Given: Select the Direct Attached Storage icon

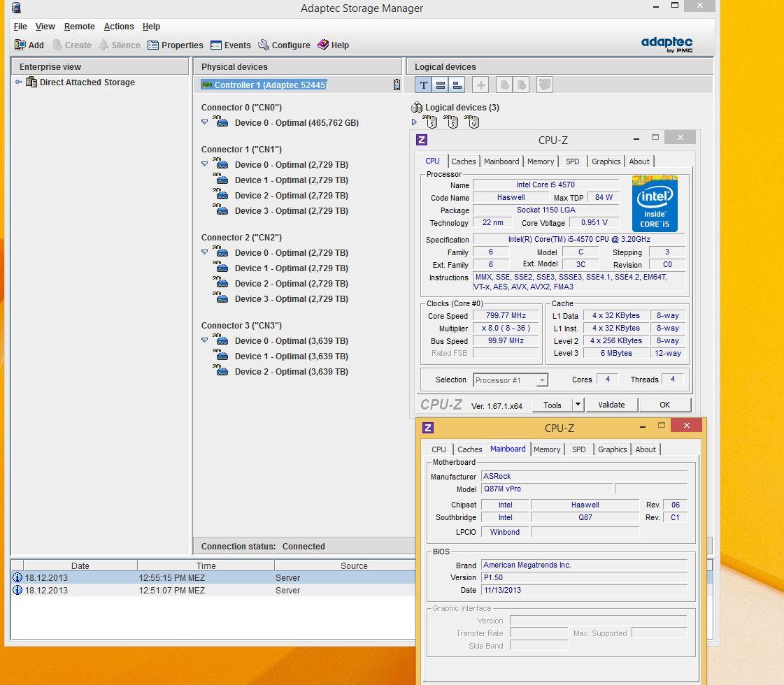Looking at the screenshot, I should pos(31,82).
